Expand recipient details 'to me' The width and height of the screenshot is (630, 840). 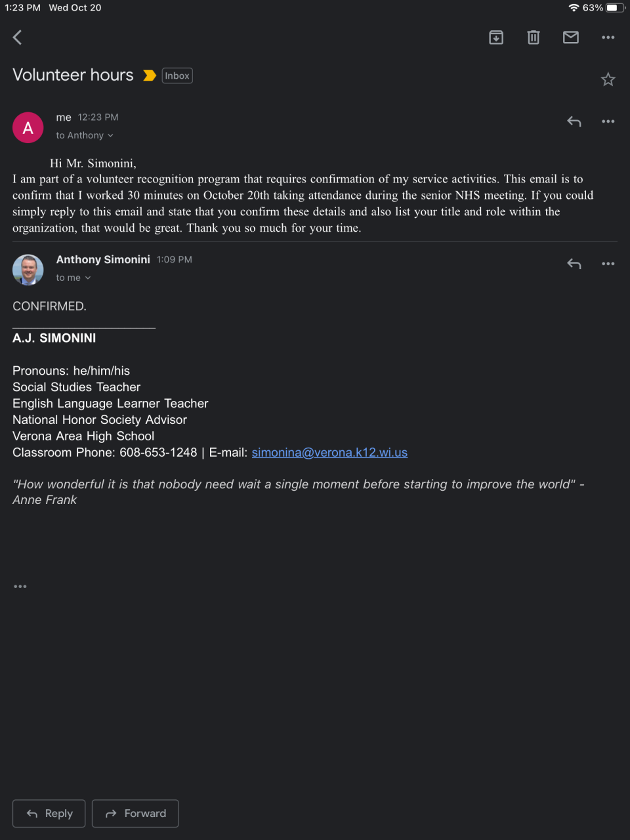[73, 278]
